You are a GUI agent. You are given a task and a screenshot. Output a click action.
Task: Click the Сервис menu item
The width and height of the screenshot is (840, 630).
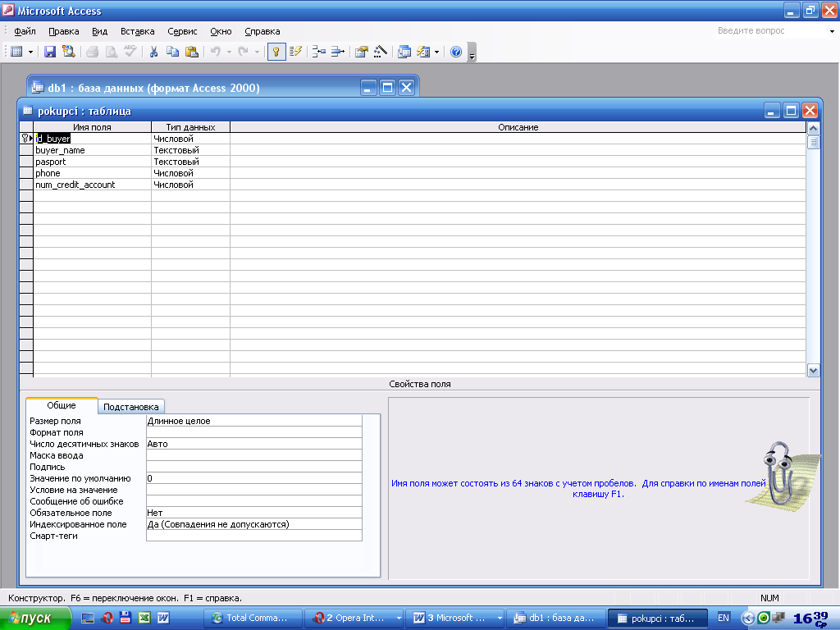(x=182, y=31)
